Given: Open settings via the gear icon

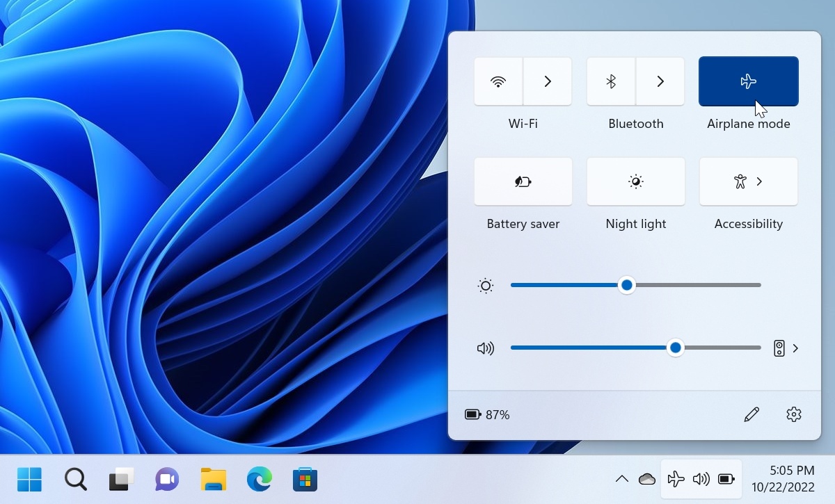Looking at the screenshot, I should [x=793, y=415].
